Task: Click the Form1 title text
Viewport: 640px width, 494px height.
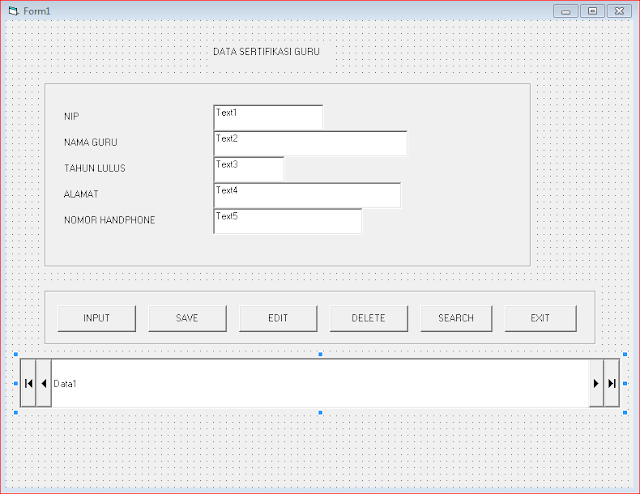Action: coord(37,11)
